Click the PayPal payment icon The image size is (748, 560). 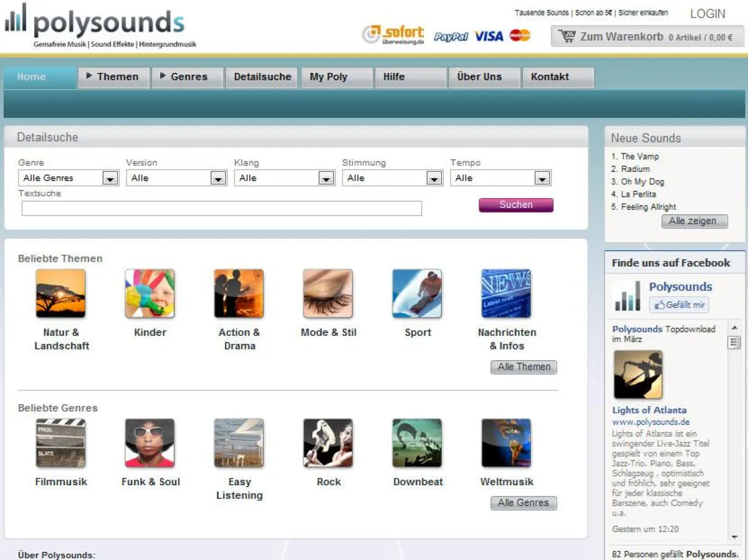[x=450, y=36]
